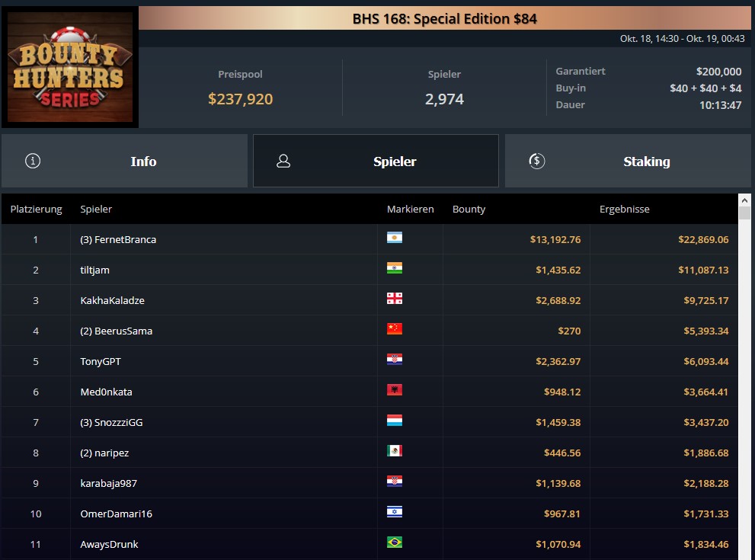Select player tiltjam
Screen dimensions: 755x560
point(95,270)
